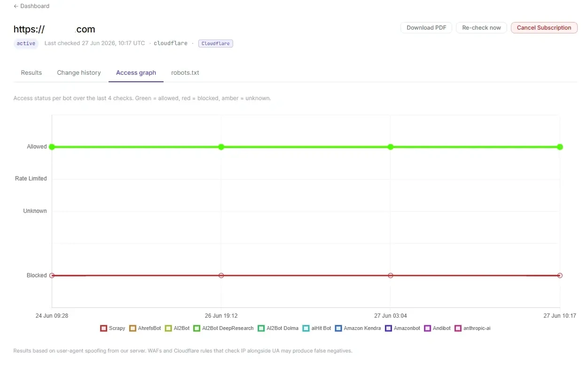Click Allowed point at 24 Jun 09:28

click(52, 147)
